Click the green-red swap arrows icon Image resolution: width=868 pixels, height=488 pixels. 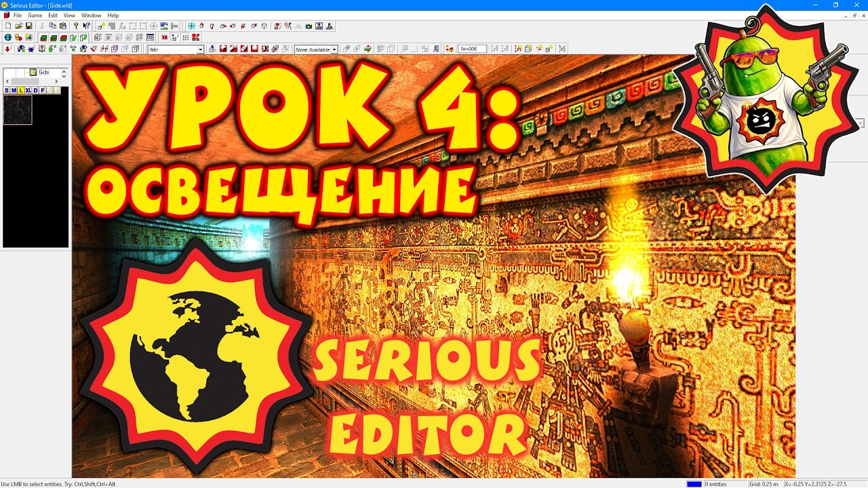368,49
